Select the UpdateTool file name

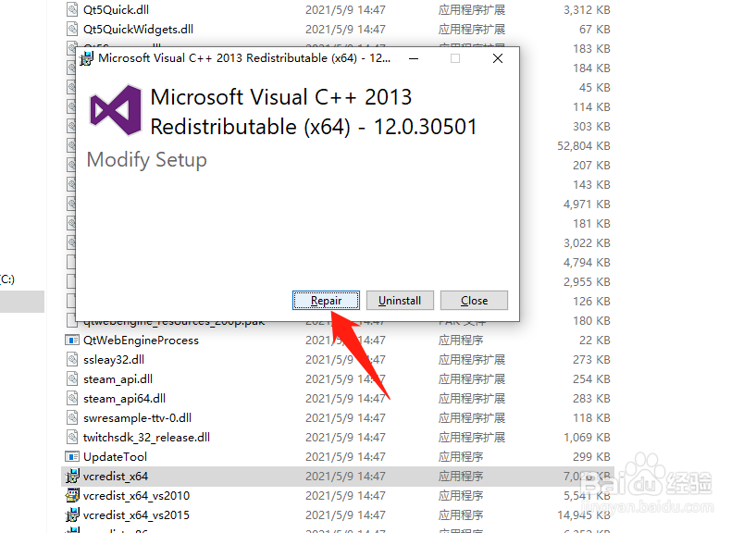pyautogui.click(x=116, y=456)
